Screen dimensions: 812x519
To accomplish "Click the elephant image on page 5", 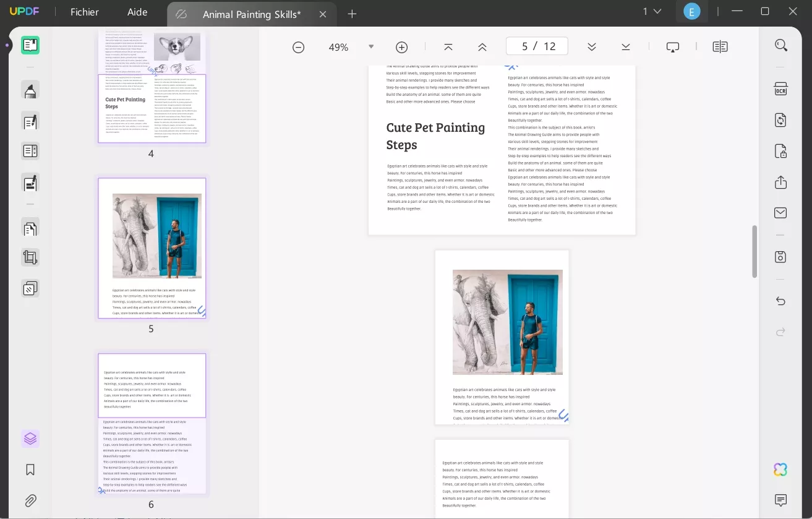I will pos(508,322).
